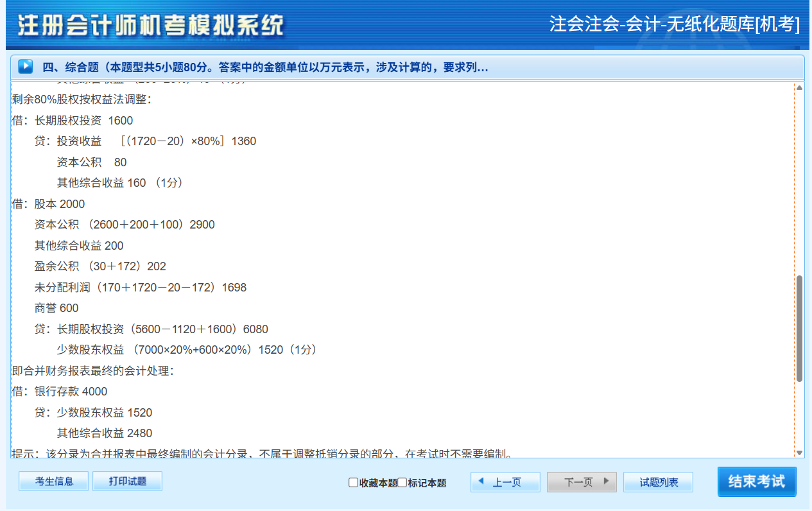
Task: Click the vertical scrollbar thumb
Action: 799,329
